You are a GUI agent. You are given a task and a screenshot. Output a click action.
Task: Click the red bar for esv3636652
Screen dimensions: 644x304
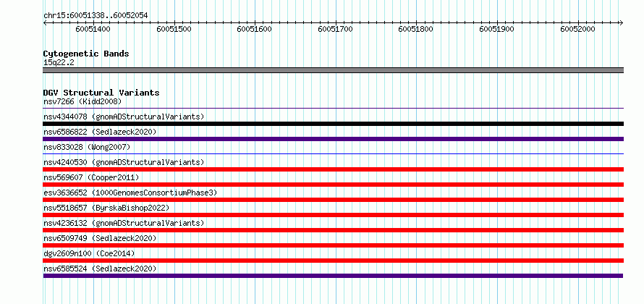[333, 200]
